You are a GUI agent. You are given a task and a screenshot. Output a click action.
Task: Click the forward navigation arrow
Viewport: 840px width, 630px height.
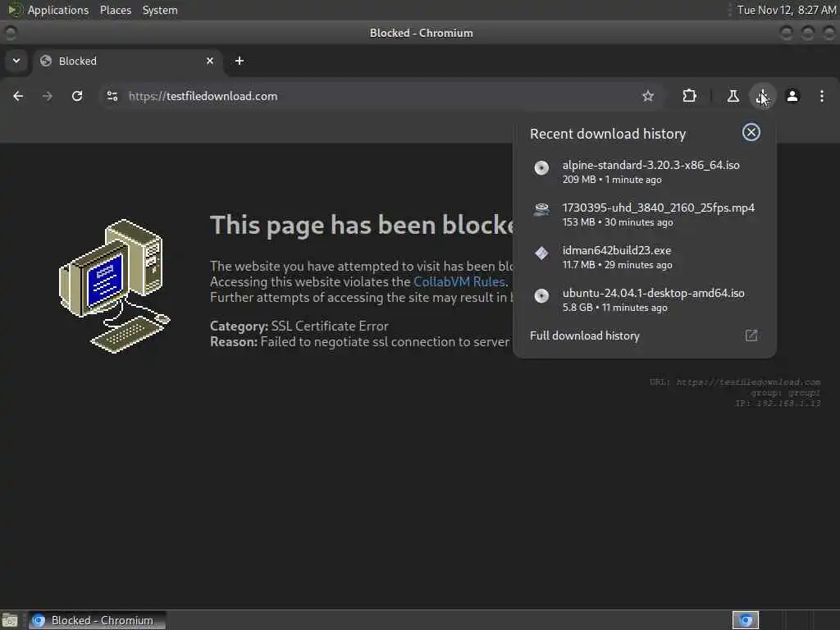coord(47,96)
